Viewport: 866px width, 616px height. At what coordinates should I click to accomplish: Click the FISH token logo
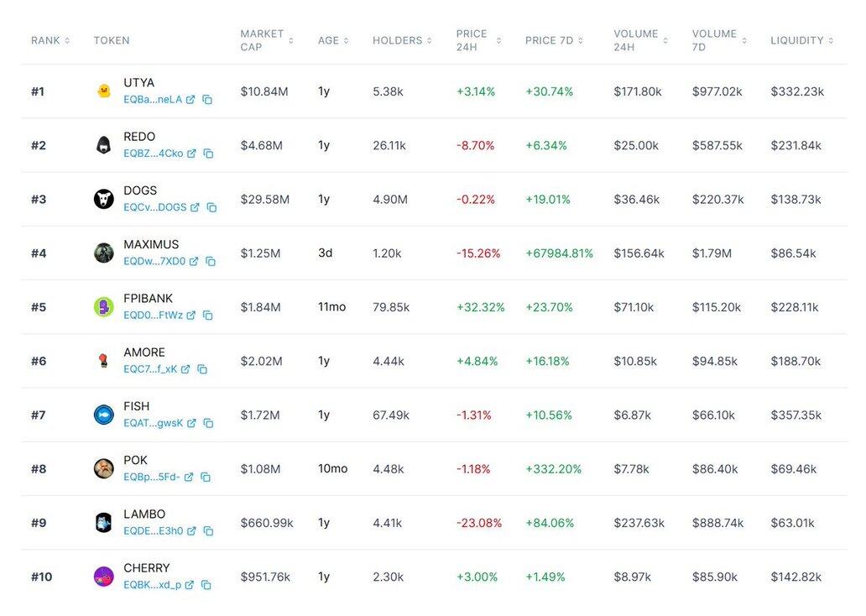point(103,415)
